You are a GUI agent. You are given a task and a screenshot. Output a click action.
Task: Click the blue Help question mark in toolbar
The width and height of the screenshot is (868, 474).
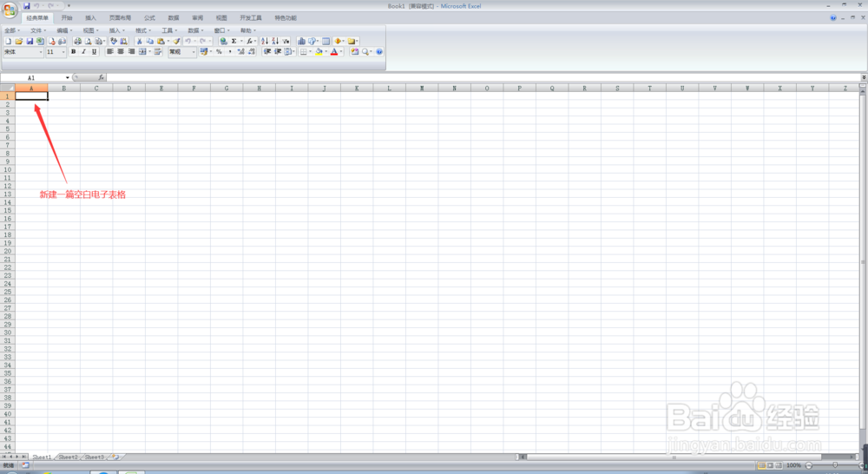pyautogui.click(x=379, y=51)
